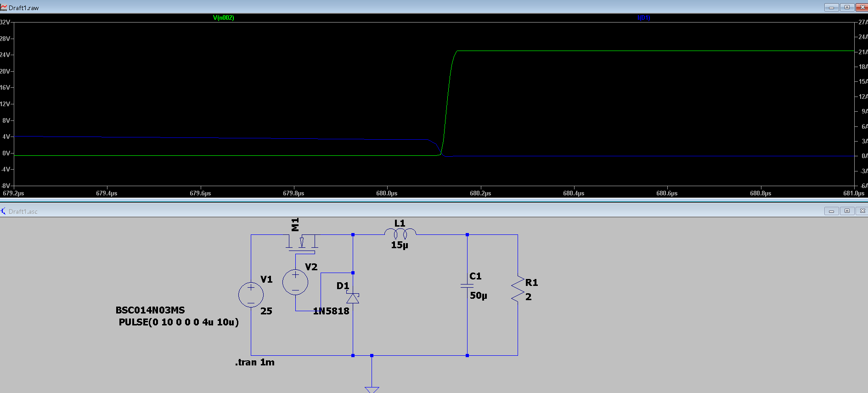The image size is (868, 393).
Task: Click the Draft1.raw title text
Action: (24, 8)
